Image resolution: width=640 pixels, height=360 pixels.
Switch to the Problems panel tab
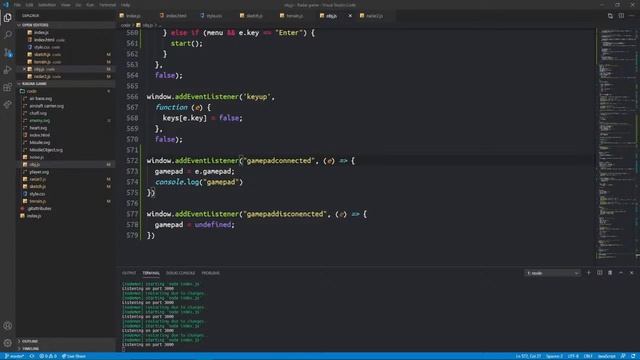click(211, 273)
